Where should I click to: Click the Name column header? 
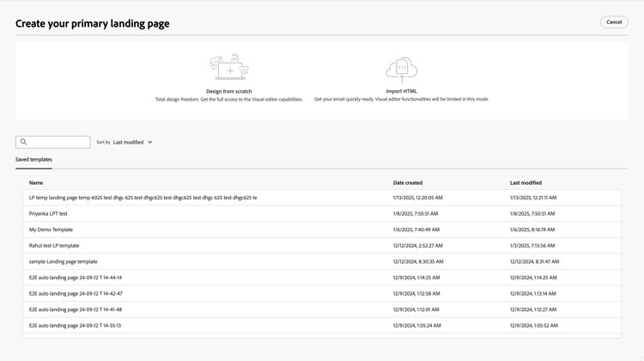tap(36, 183)
